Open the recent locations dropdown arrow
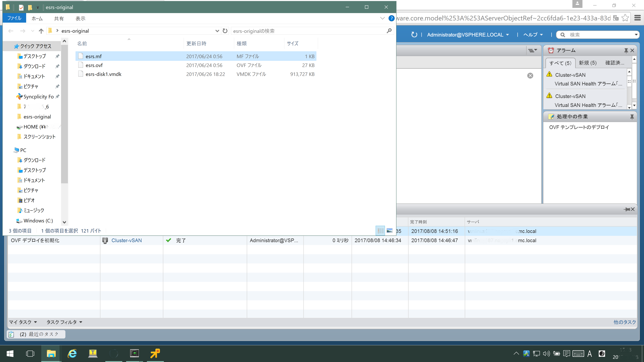Image resolution: width=644 pixels, height=362 pixels. [x=33, y=31]
